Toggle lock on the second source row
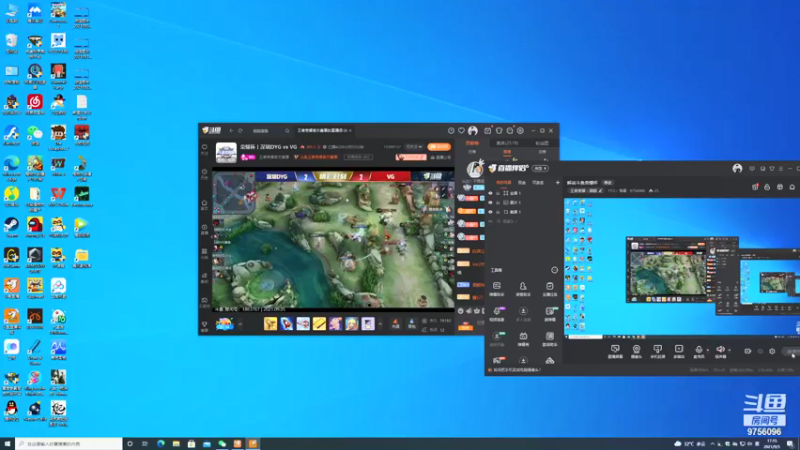800x450 pixels. coord(498,203)
